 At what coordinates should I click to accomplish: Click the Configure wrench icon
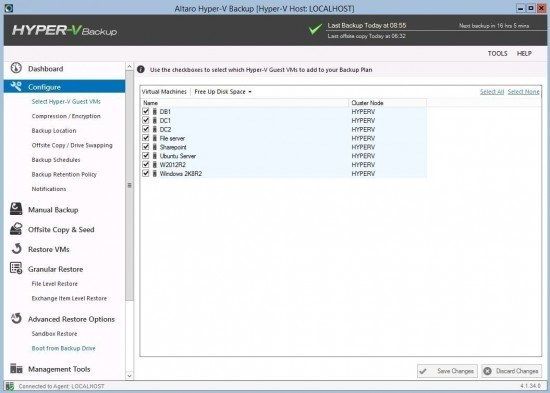[16, 86]
